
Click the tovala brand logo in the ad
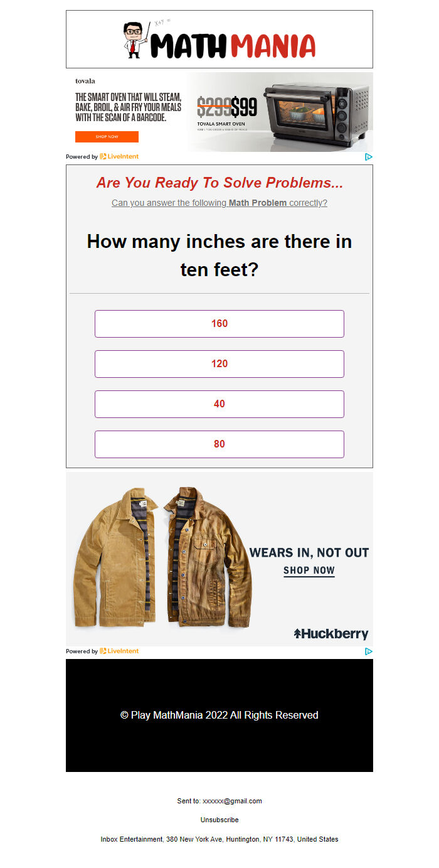point(85,81)
